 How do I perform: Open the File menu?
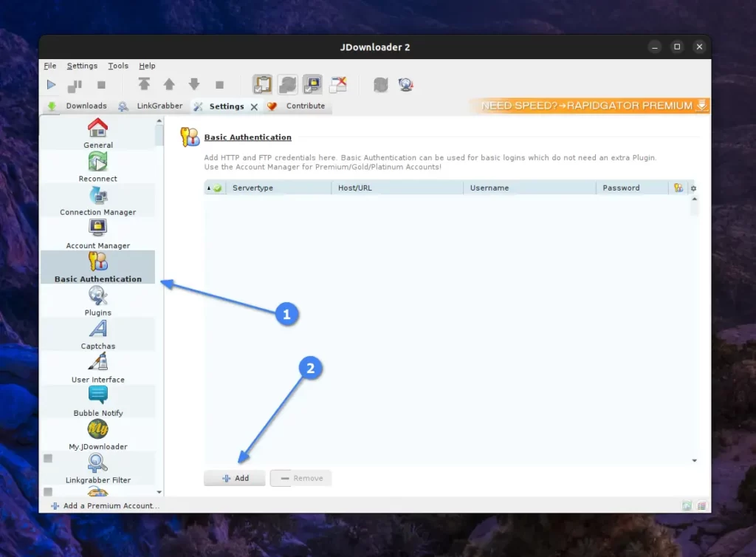(50, 66)
